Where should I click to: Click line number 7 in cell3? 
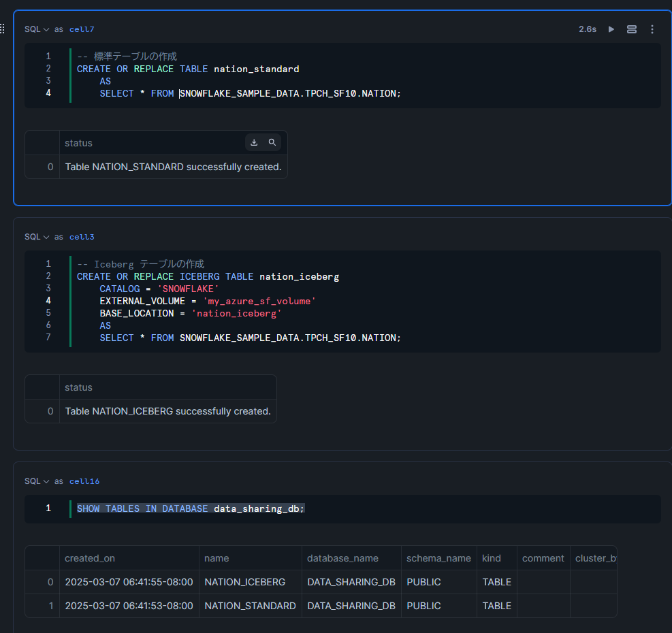(48, 338)
